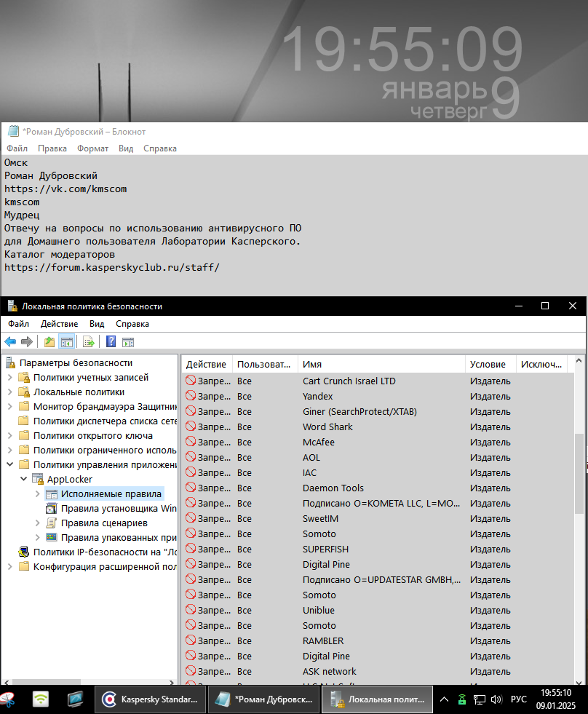Image resolution: width=588 pixels, height=714 pixels.
Task: Open Kaspersky Standard from the taskbar
Action: pyautogui.click(x=150, y=699)
